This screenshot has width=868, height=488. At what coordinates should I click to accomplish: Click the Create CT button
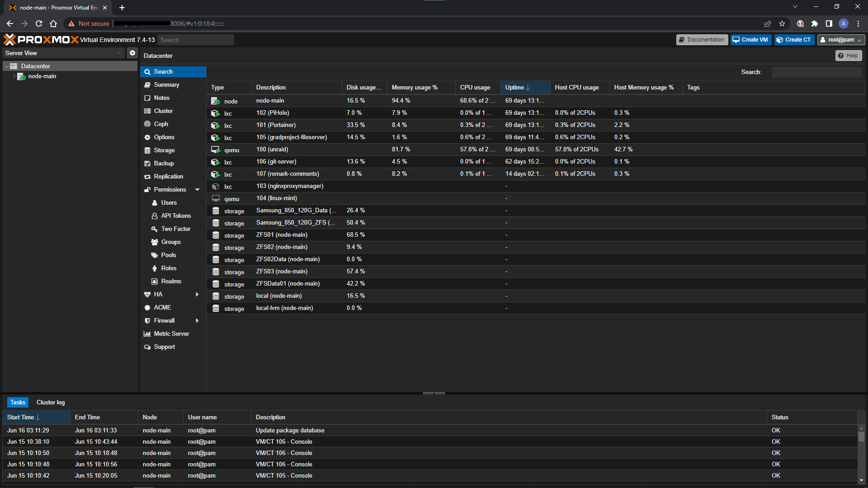coord(794,40)
